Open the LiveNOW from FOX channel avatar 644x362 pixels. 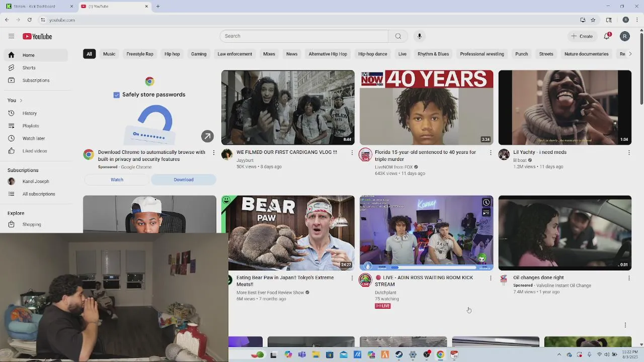[x=365, y=154]
